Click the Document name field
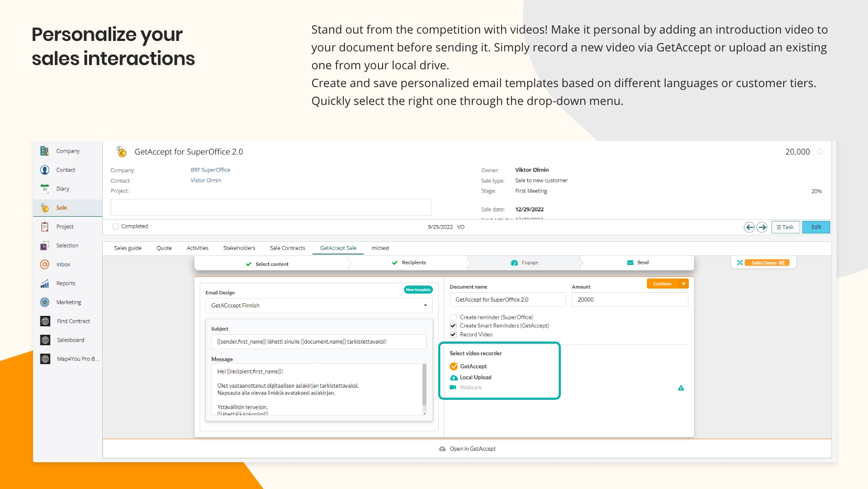868x489 pixels. (507, 300)
